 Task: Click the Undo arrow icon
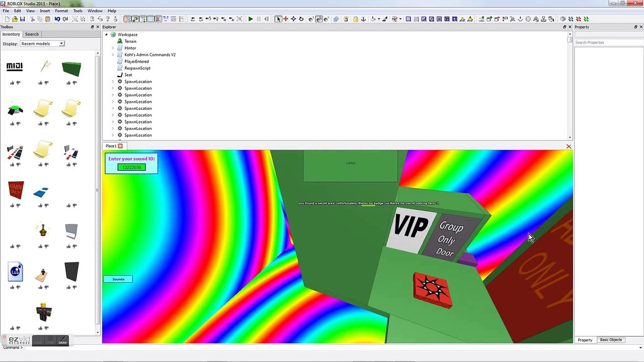(57, 19)
